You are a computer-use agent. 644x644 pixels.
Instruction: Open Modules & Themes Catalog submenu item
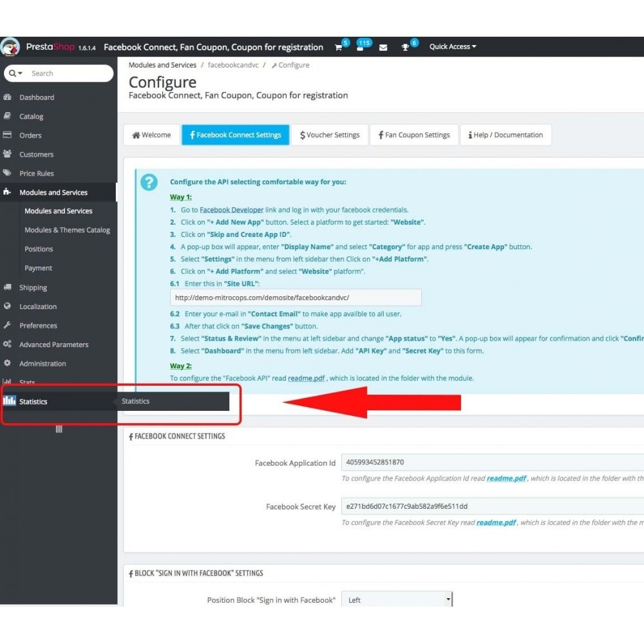click(x=68, y=230)
